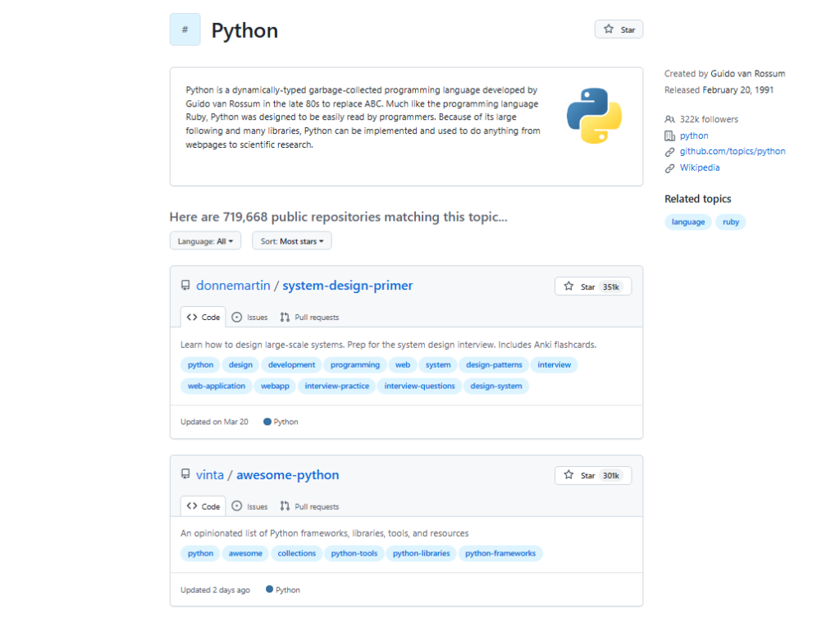
Task: Open github.com/topics/python link
Action: tap(733, 151)
